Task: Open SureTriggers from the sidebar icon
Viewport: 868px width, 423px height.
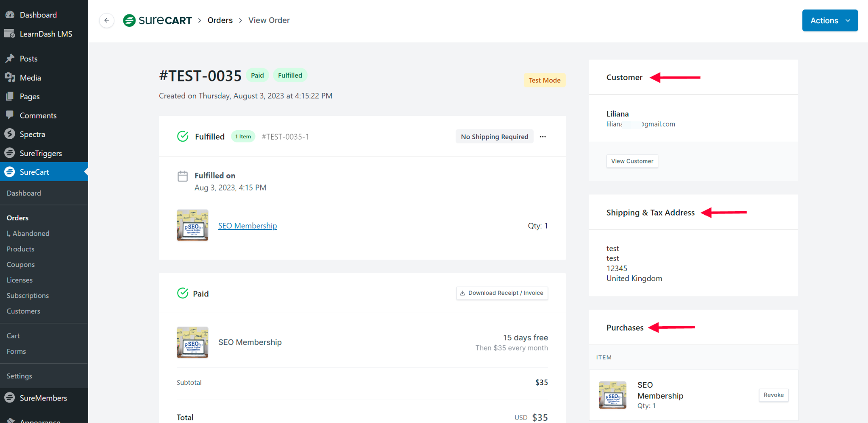Action: pyautogui.click(x=10, y=153)
